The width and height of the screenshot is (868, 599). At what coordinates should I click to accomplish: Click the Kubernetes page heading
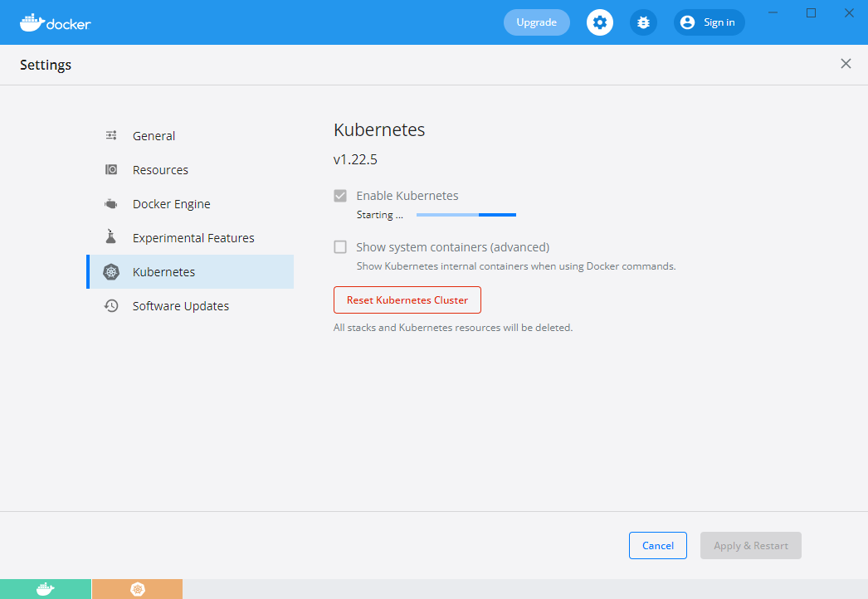coord(379,129)
